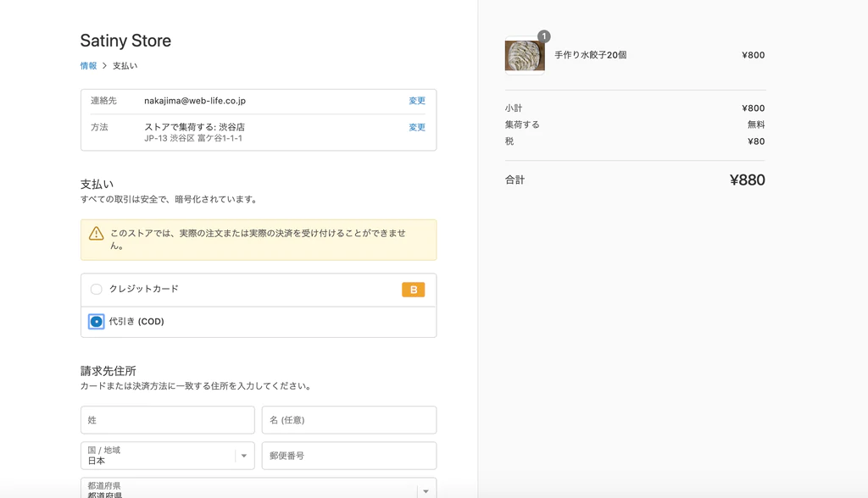Screen dimensions: 868x498
Task: Click the "B" bogus gateway credit card icon
Action: (414, 289)
